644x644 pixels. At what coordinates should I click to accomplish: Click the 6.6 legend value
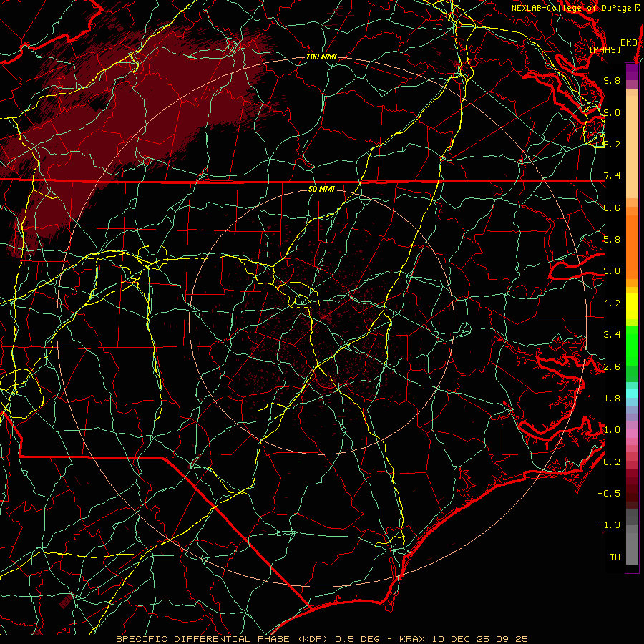612,208
